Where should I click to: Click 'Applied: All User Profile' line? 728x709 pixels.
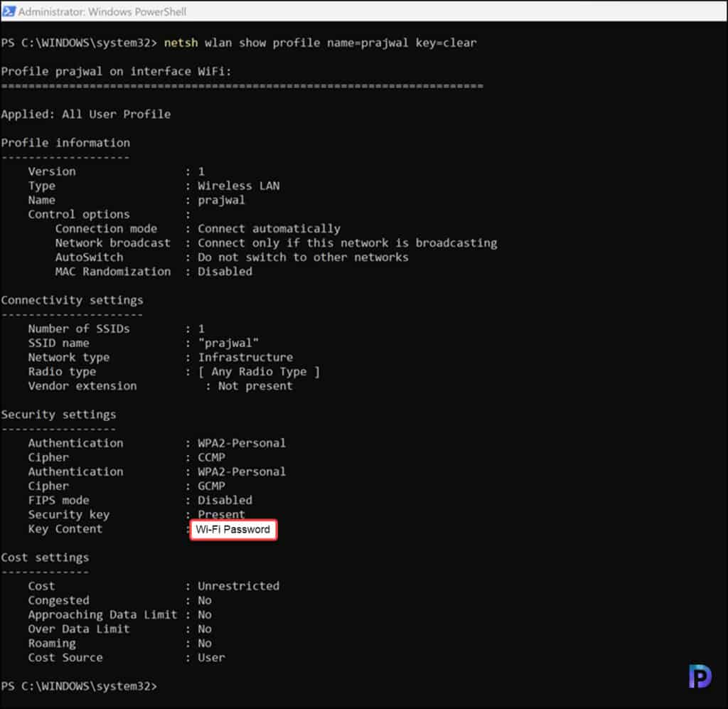click(86, 114)
